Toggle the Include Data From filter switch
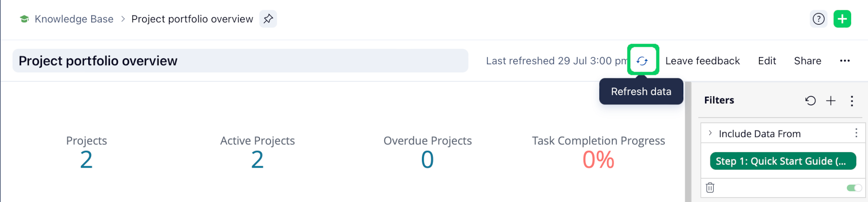 [x=854, y=188]
